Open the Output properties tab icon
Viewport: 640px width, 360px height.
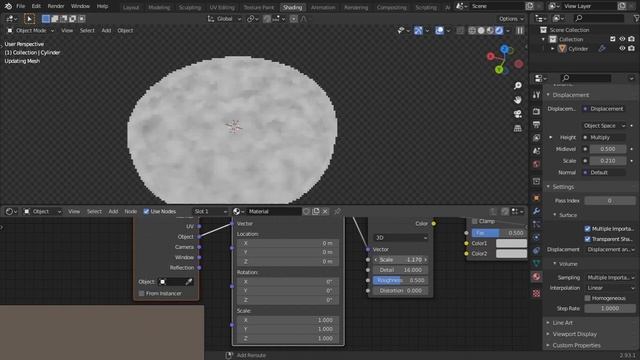tap(536, 124)
